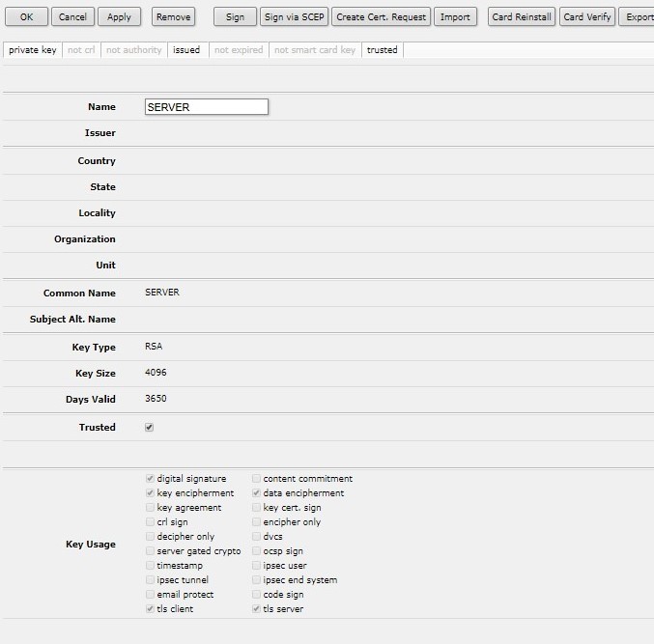The height and width of the screenshot is (644, 654).
Task: Toggle code sign checkbox
Action: [256, 595]
